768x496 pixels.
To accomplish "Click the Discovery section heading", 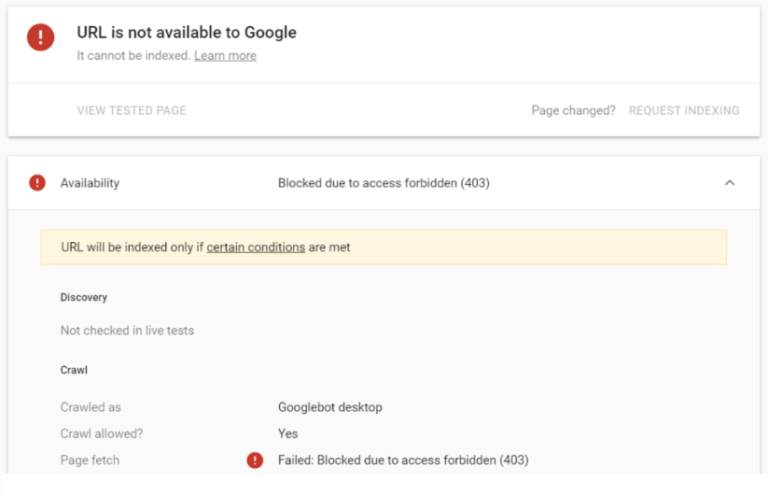I will (84, 297).
